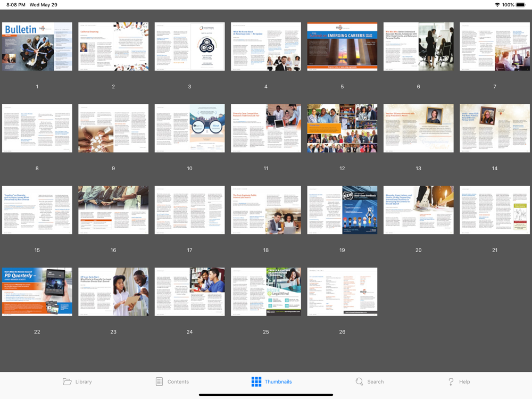532x399 pixels.
Task: Check the battery icon in status bar
Action: tap(521, 5)
